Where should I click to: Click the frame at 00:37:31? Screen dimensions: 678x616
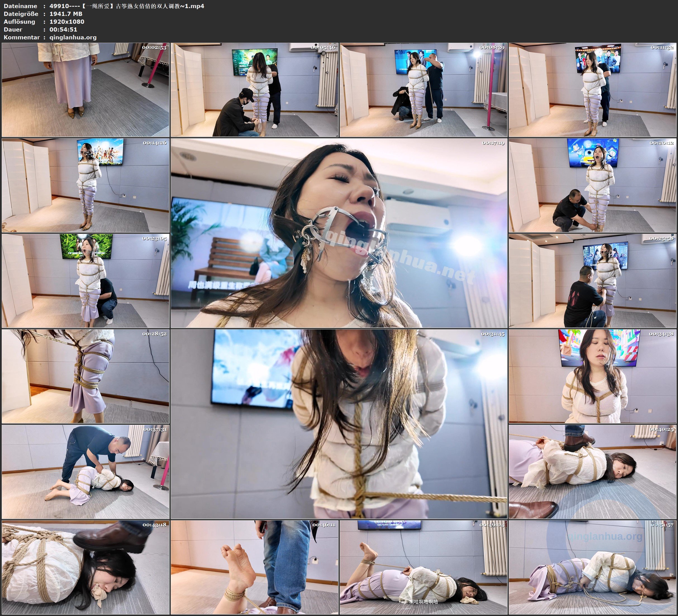click(85, 471)
